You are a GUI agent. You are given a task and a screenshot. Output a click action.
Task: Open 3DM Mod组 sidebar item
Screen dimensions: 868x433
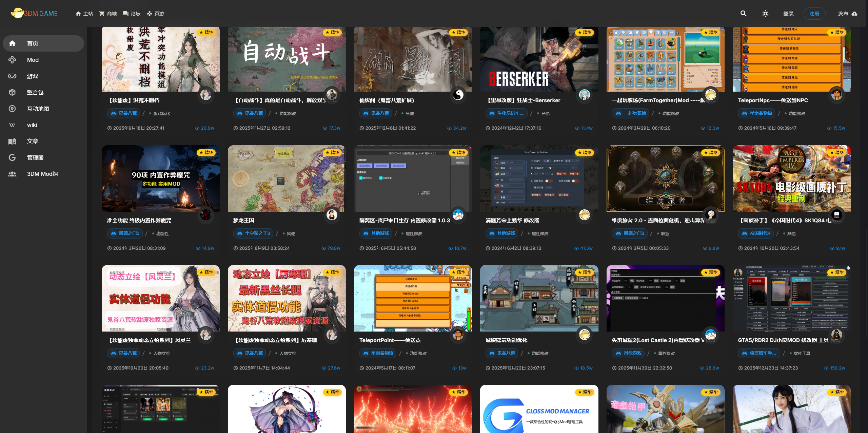(x=42, y=174)
